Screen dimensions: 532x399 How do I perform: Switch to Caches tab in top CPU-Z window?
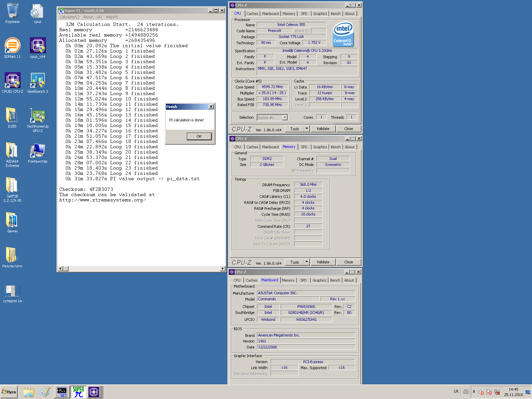(252, 14)
